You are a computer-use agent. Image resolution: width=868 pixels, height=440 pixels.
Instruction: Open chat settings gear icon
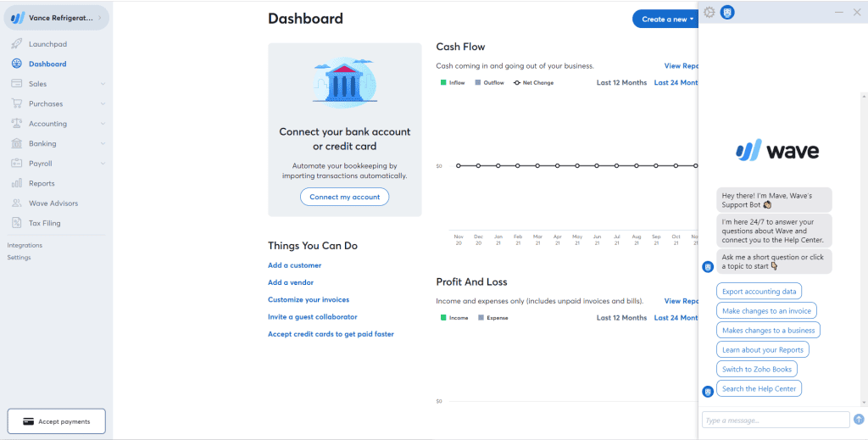[709, 13]
